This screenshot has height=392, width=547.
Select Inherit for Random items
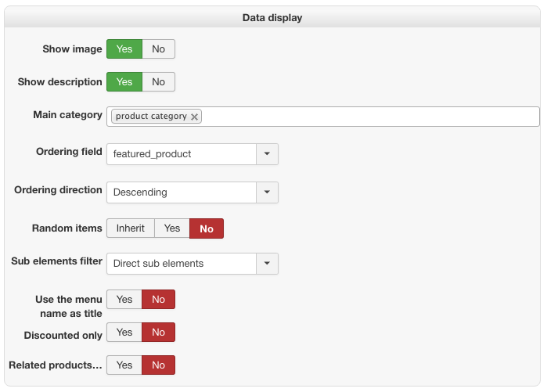point(131,228)
